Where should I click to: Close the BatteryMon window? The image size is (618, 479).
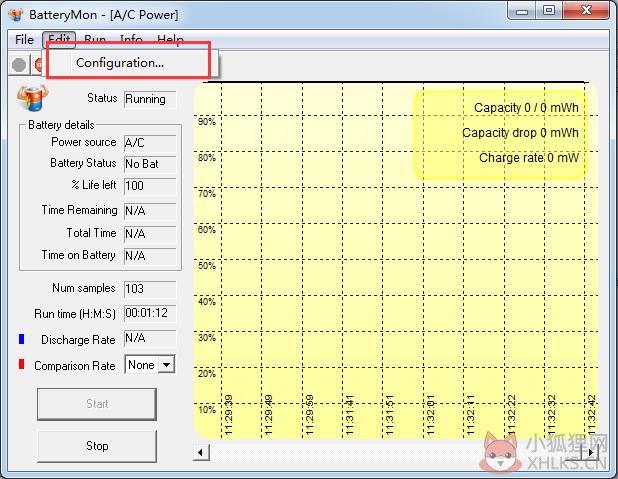pyautogui.click(x=586, y=11)
